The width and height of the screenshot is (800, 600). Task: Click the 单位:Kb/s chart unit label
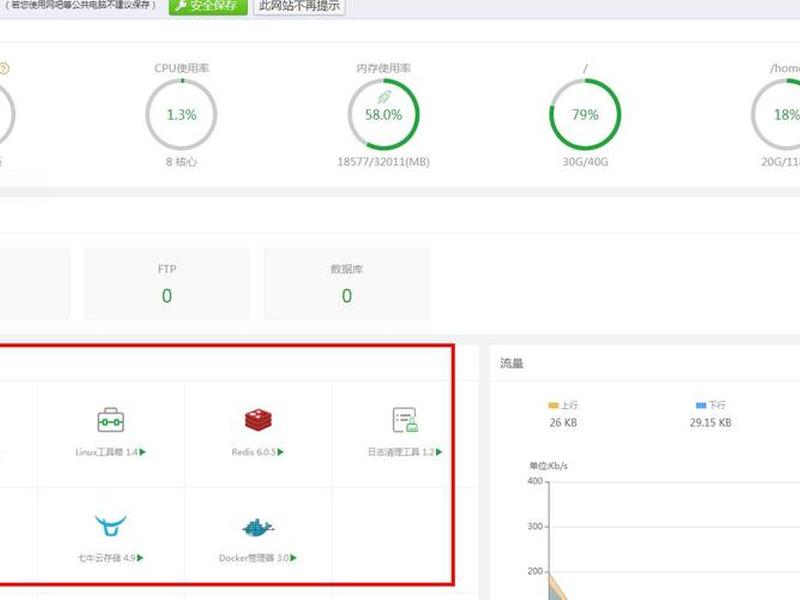[x=548, y=466]
